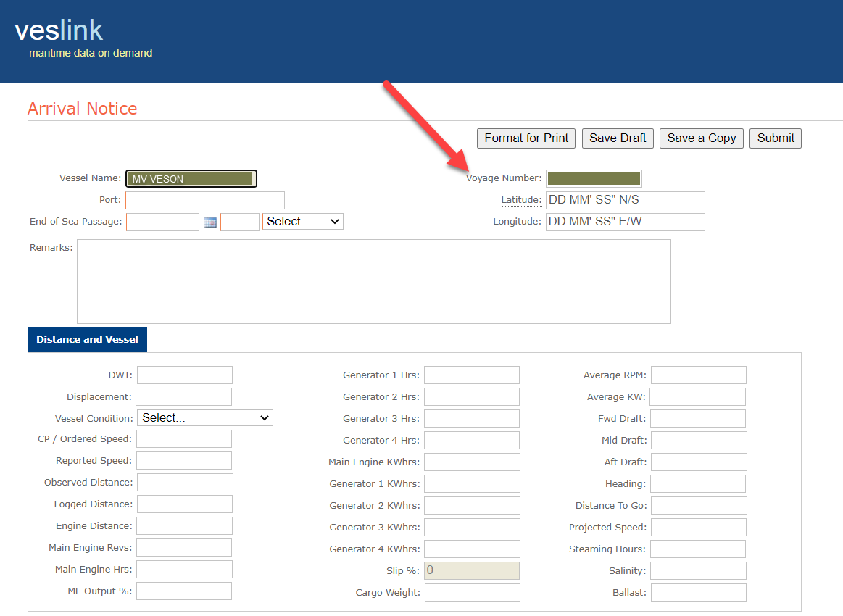This screenshot has height=616, width=843.
Task: Click the Voyage Number field
Action: point(594,178)
